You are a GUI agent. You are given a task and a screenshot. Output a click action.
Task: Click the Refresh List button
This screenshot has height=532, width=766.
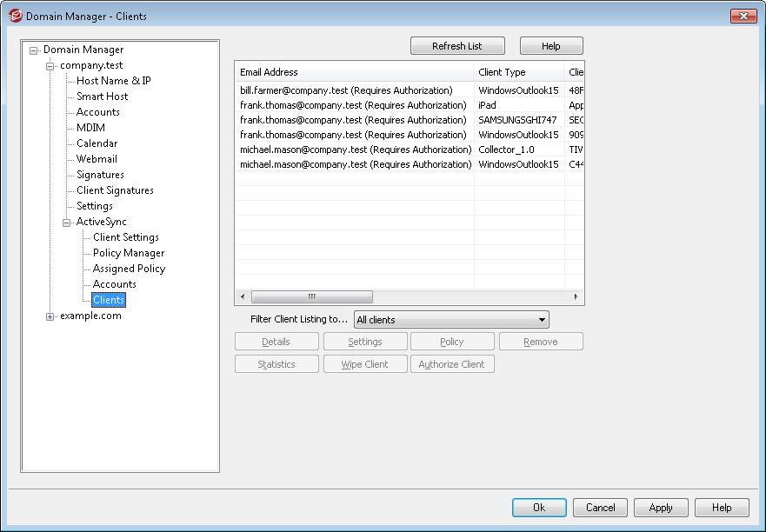[x=457, y=46]
